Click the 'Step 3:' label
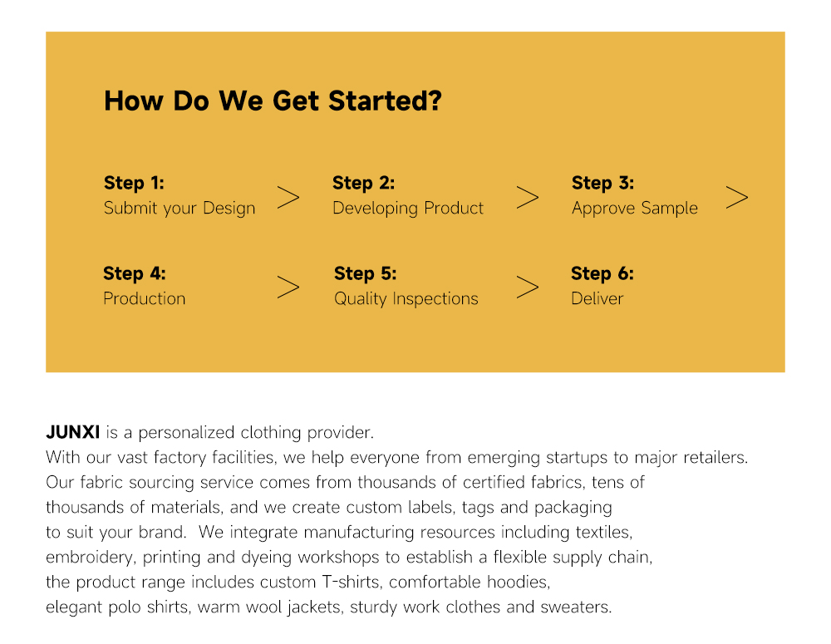Screen dimensions: 831x644 pos(602,183)
